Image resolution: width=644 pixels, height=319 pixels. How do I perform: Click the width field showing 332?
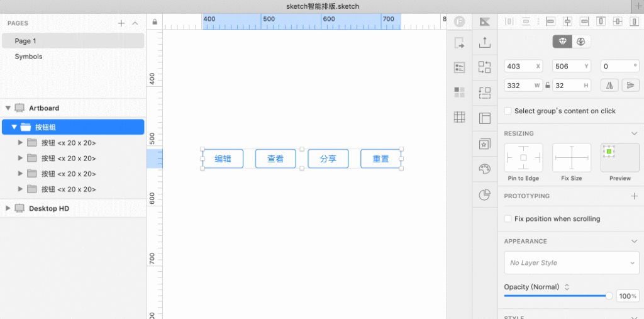523,86
